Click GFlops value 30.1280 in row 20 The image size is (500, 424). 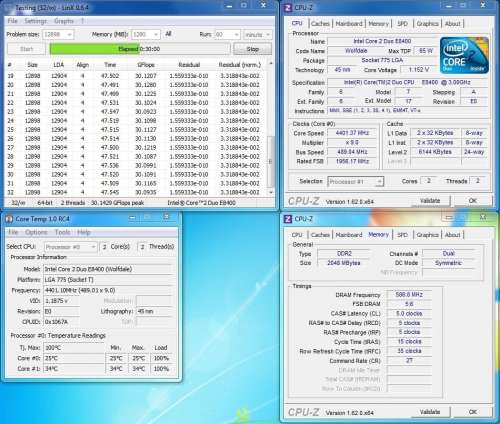tap(146, 85)
